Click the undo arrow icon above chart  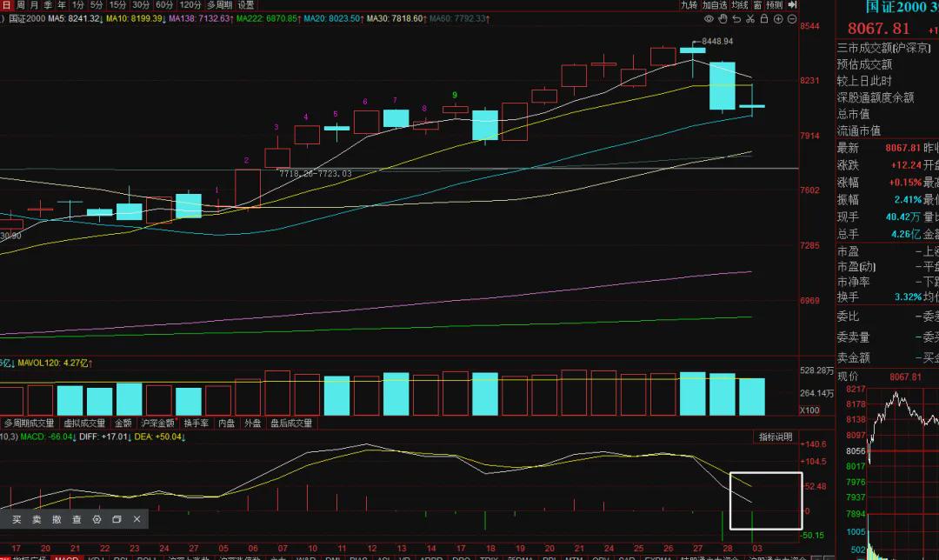tap(736, 19)
